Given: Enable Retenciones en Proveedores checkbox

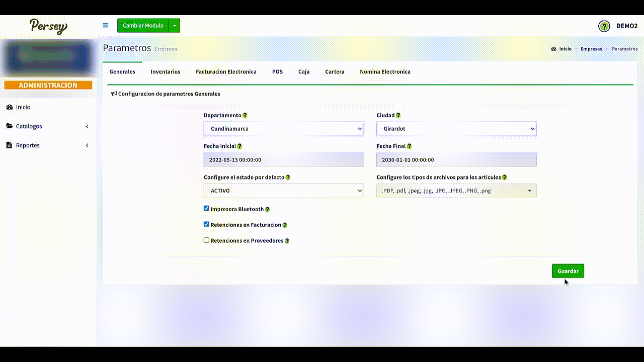Looking at the screenshot, I should 206,240.
